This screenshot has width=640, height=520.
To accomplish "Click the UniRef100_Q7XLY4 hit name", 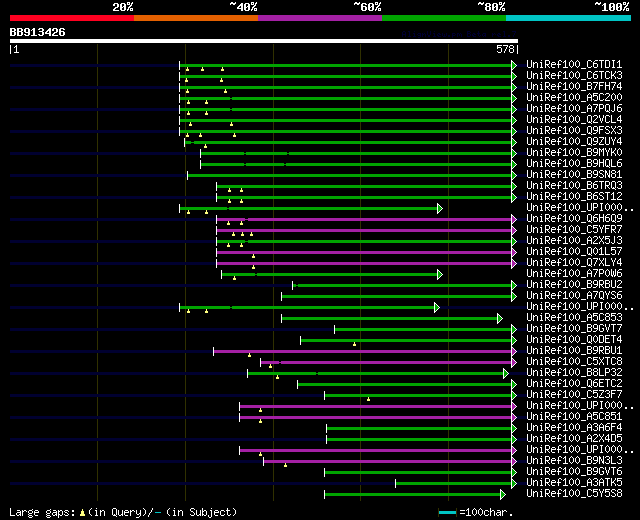I will click(574, 263).
